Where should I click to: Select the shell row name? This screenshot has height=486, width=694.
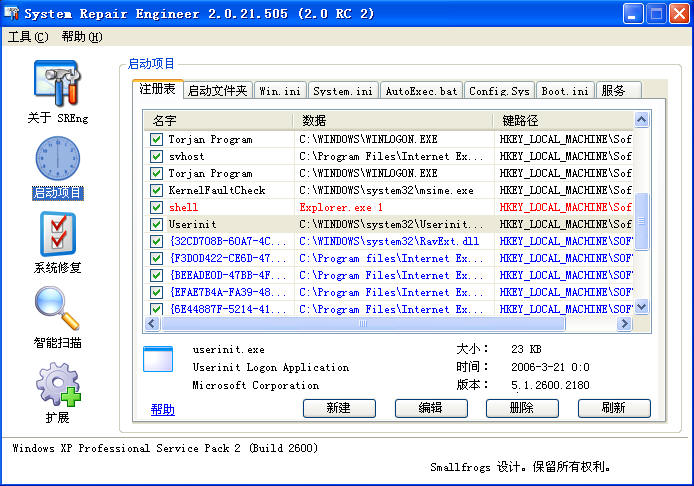pyautogui.click(x=183, y=207)
